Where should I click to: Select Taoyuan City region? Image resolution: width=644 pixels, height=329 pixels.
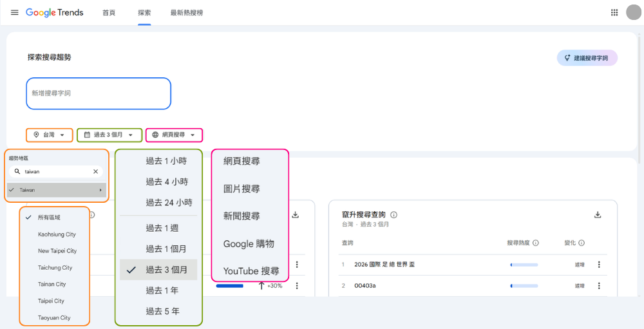point(54,317)
